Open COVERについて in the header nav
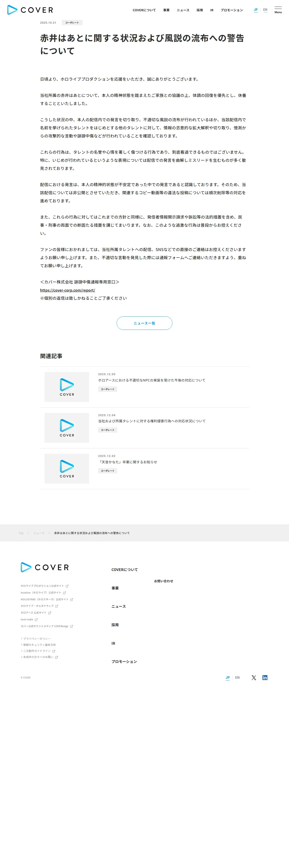The image size is (289, 868). pos(144,10)
